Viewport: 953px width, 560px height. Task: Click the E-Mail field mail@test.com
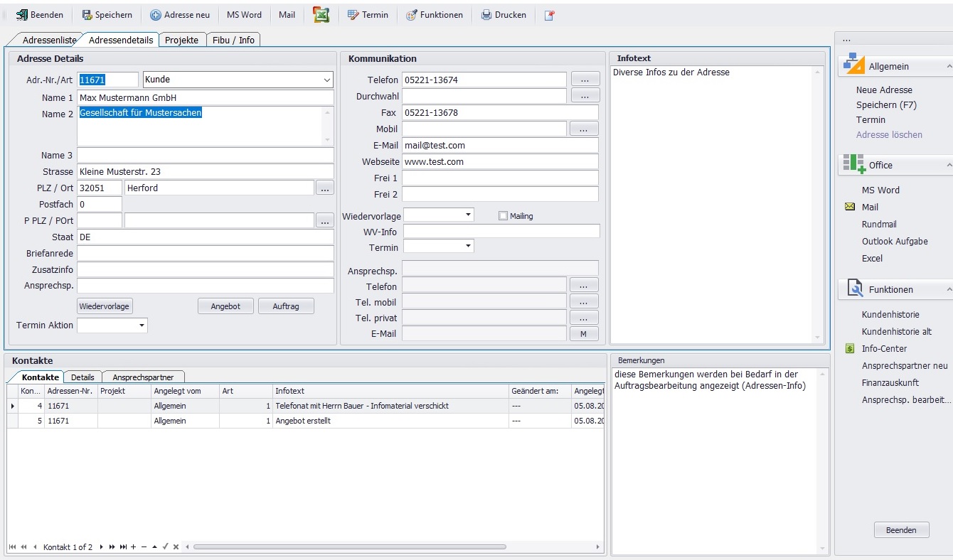point(500,145)
